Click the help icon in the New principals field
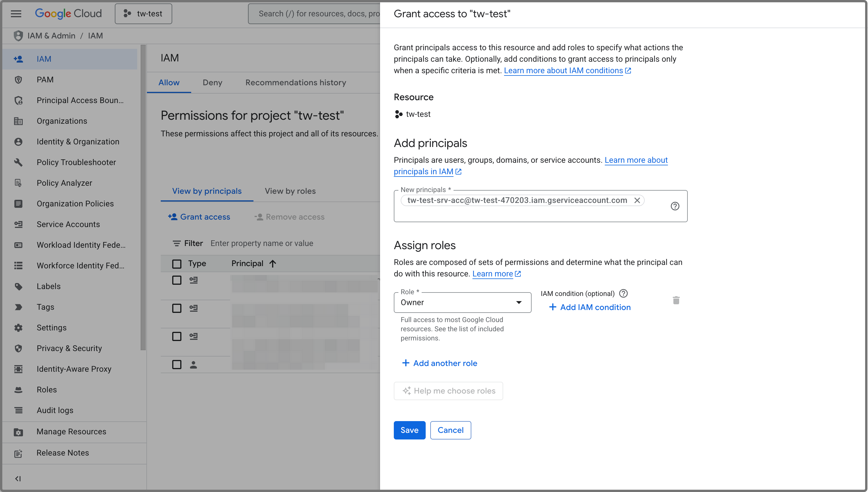Image resolution: width=868 pixels, height=492 pixels. [675, 206]
